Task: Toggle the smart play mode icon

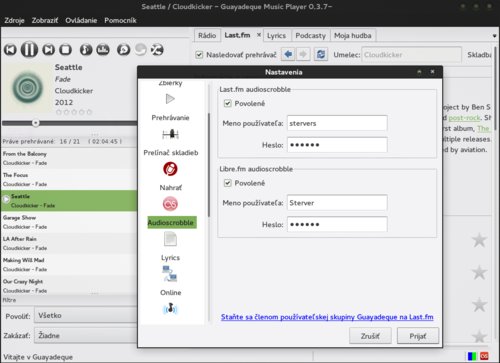Action: coord(86,50)
